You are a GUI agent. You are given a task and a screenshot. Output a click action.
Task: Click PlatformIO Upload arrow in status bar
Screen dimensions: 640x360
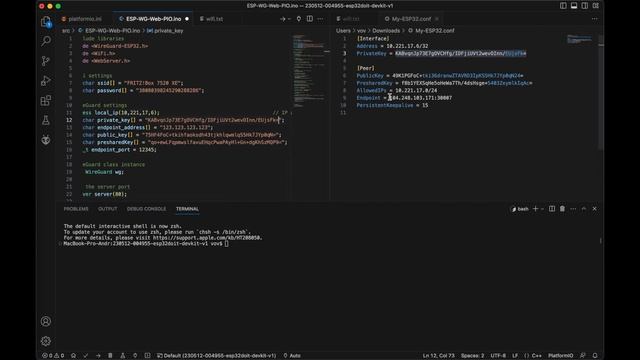[98, 356]
